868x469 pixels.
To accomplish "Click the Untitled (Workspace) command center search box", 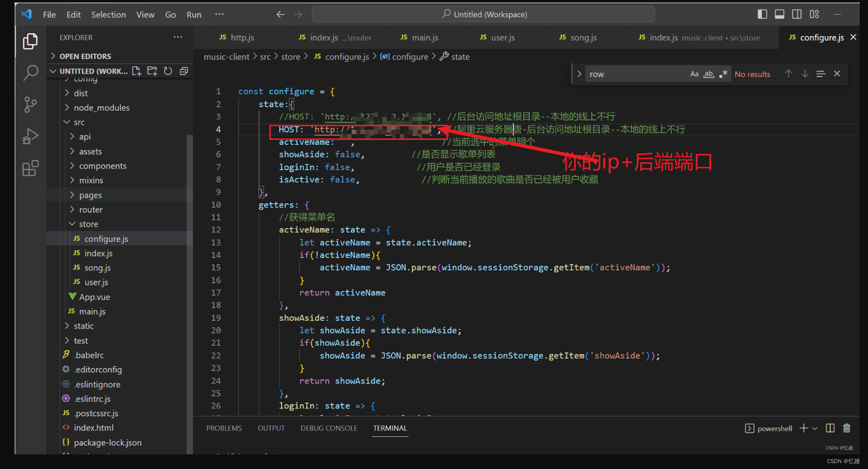I will tap(483, 14).
